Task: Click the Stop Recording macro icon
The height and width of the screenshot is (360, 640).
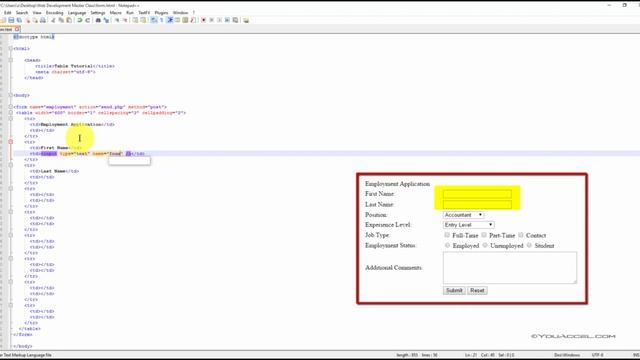Action: (211, 20)
